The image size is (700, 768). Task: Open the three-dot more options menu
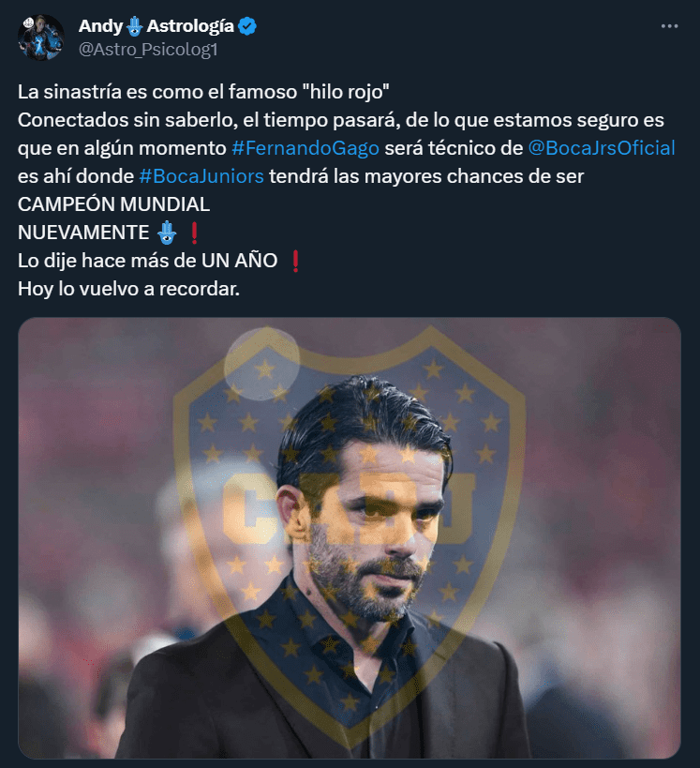(x=669, y=26)
